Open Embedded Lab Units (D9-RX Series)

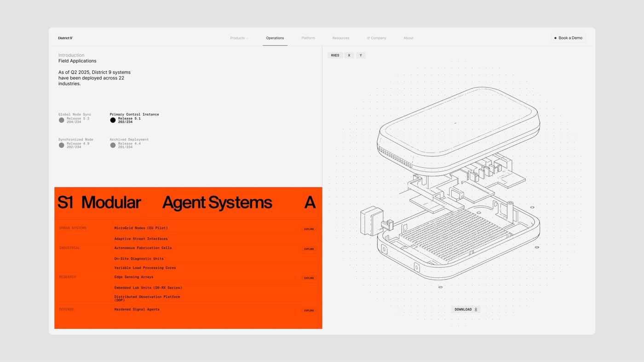148,288
